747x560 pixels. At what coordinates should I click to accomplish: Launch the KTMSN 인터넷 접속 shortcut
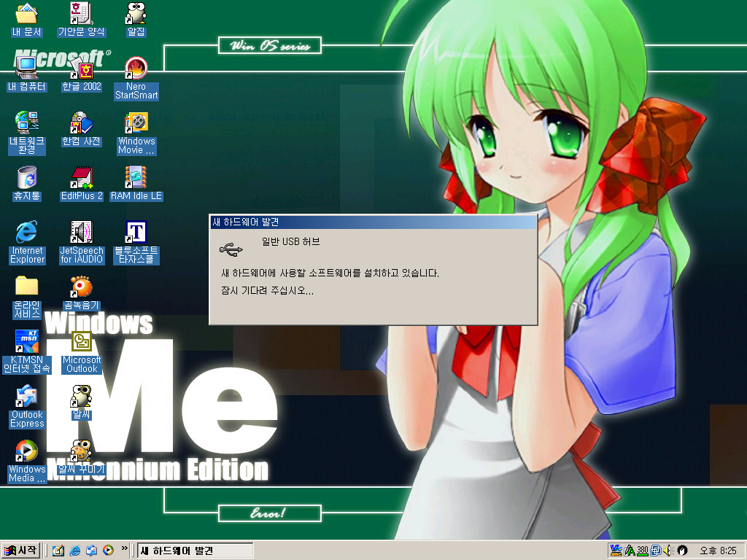pyautogui.click(x=26, y=342)
